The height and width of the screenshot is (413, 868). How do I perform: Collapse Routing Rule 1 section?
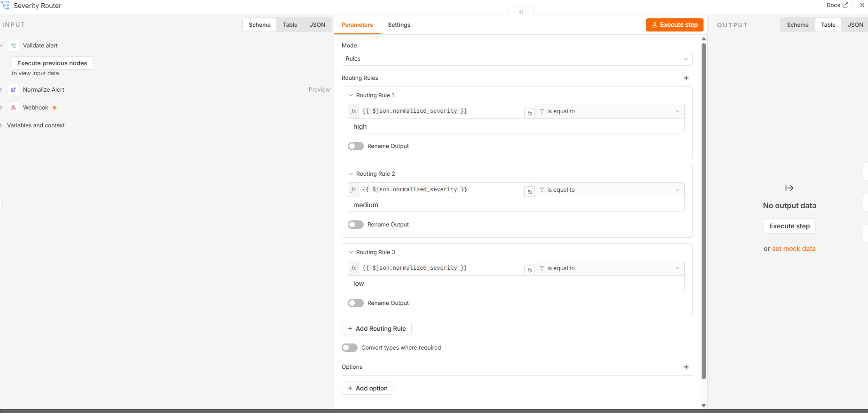point(351,95)
